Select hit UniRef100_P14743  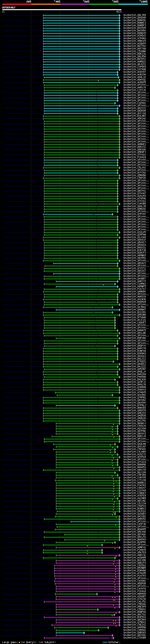(135, 576)
